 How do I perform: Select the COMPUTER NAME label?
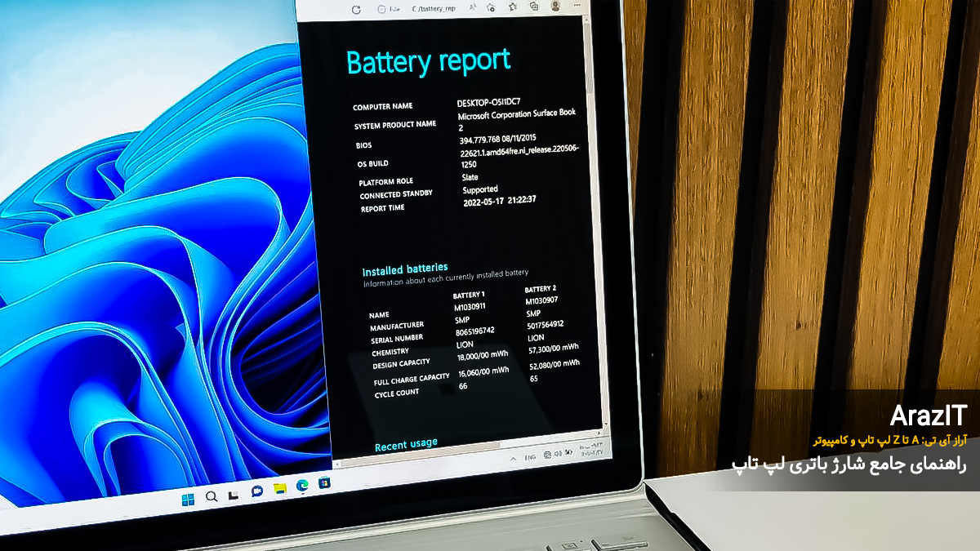click(383, 107)
